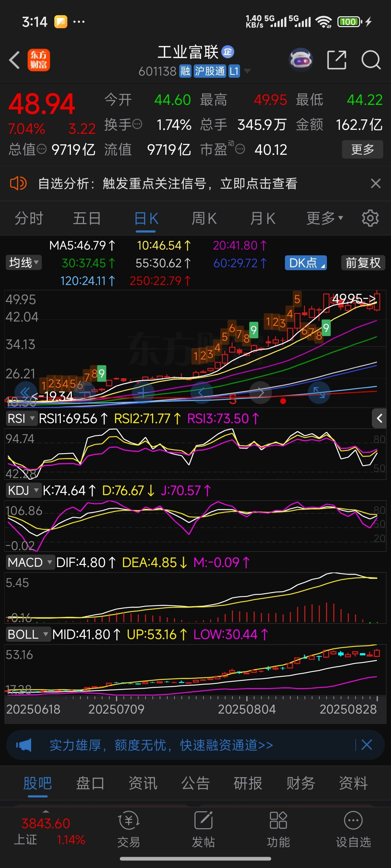Open 功能 functions grid icon
Viewport: 391px width, 868px height.
[278, 830]
